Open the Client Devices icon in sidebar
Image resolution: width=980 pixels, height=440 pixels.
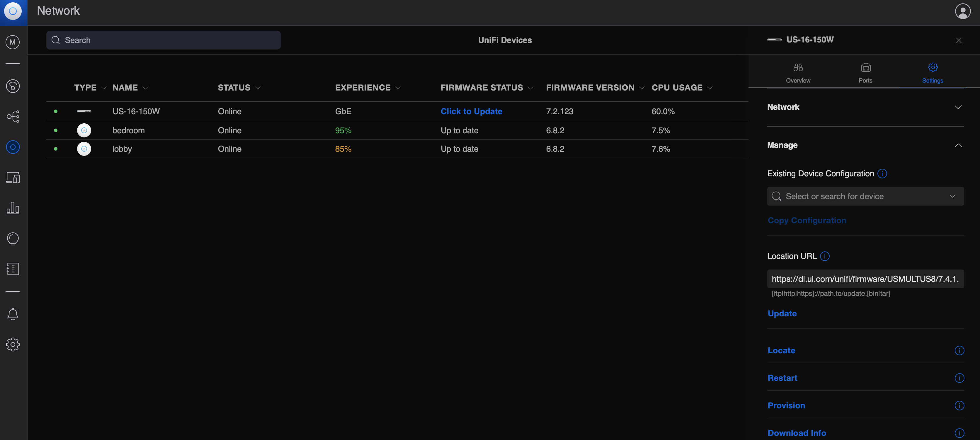click(13, 178)
